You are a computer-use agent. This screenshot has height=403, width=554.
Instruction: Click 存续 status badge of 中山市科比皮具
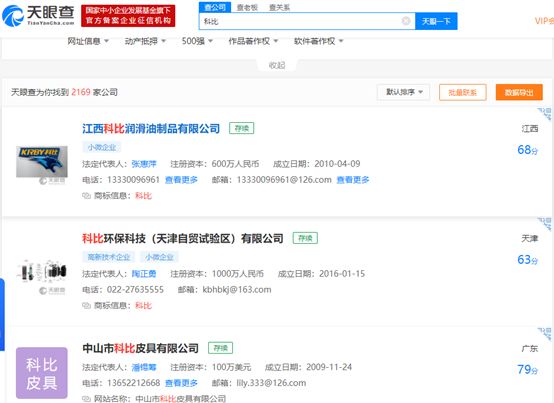click(x=220, y=348)
